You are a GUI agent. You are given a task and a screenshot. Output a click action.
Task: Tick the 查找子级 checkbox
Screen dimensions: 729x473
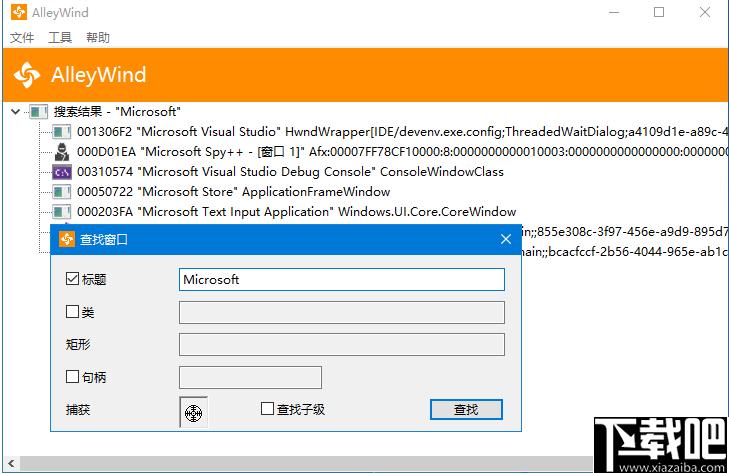[x=267, y=408]
